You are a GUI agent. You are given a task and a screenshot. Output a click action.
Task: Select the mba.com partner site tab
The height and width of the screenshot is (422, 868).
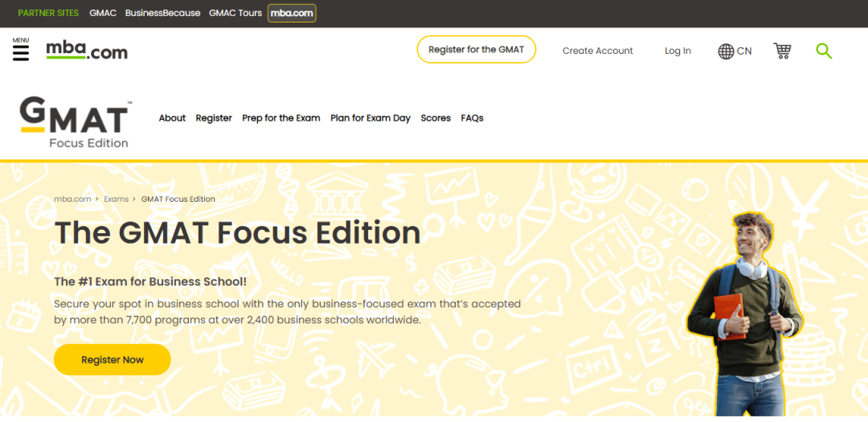pos(292,14)
